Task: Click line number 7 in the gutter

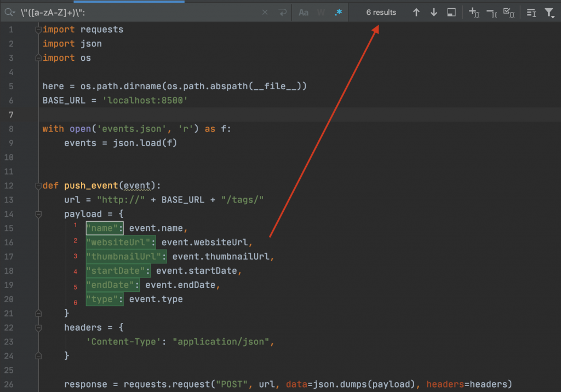Action: pyautogui.click(x=11, y=115)
